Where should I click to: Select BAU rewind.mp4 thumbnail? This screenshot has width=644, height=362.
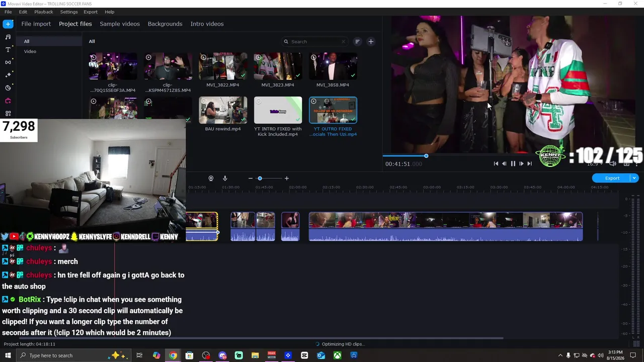[x=223, y=110]
